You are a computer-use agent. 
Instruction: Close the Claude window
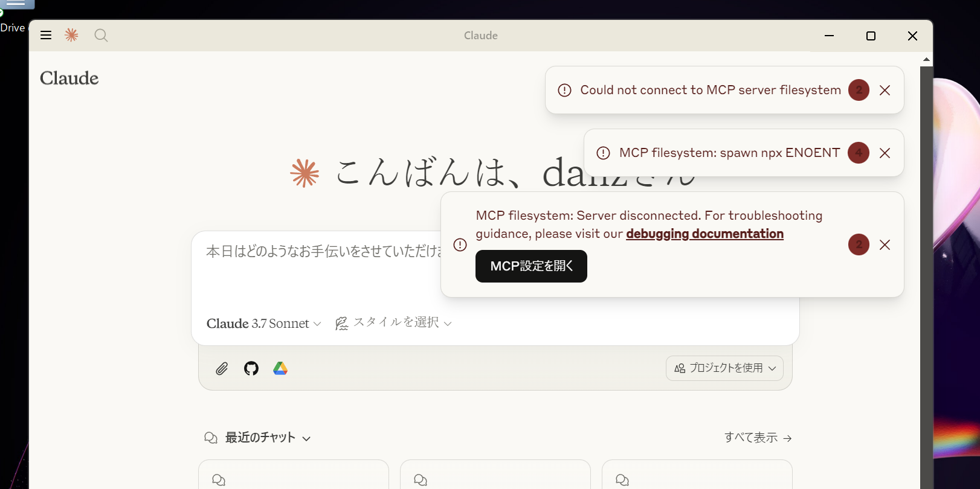pos(912,36)
